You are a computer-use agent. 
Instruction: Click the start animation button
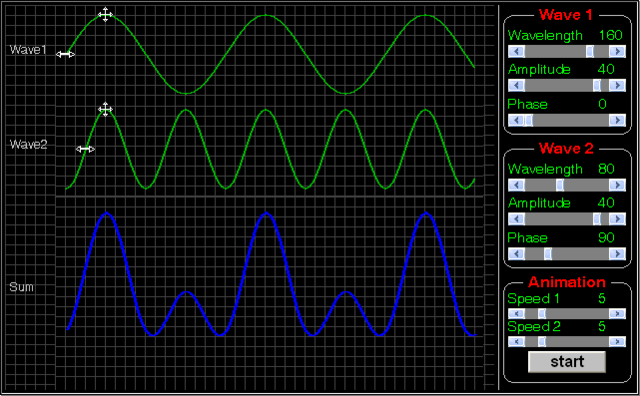pos(567,362)
